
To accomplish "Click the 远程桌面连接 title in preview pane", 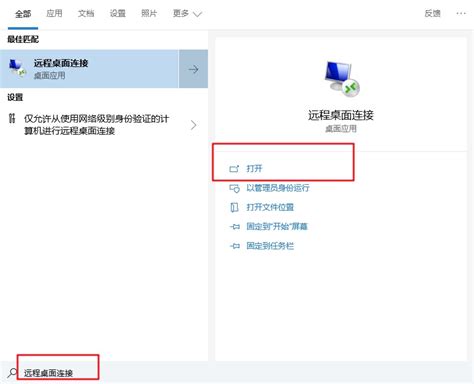I will coord(341,115).
